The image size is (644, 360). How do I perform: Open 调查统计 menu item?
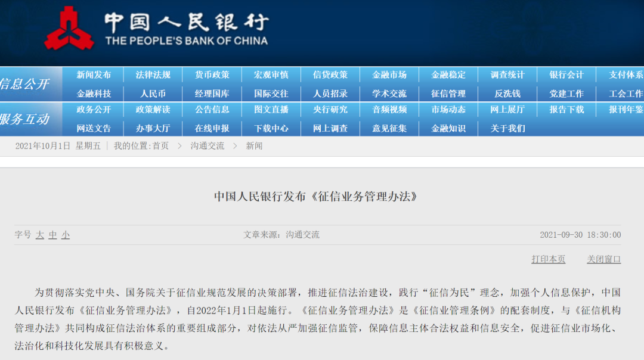click(507, 75)
